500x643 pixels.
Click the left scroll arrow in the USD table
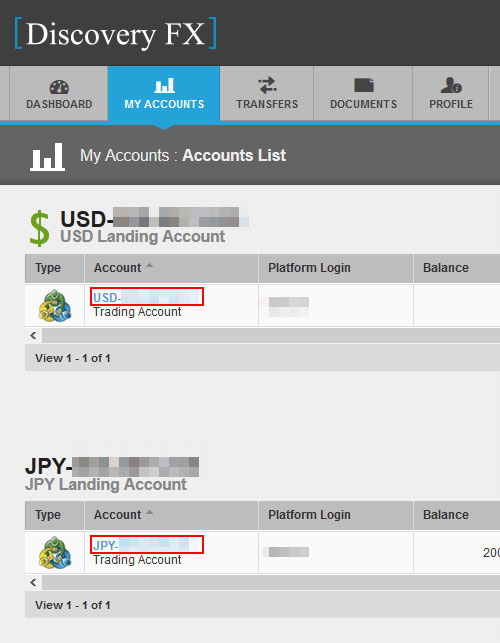[33, 335]
